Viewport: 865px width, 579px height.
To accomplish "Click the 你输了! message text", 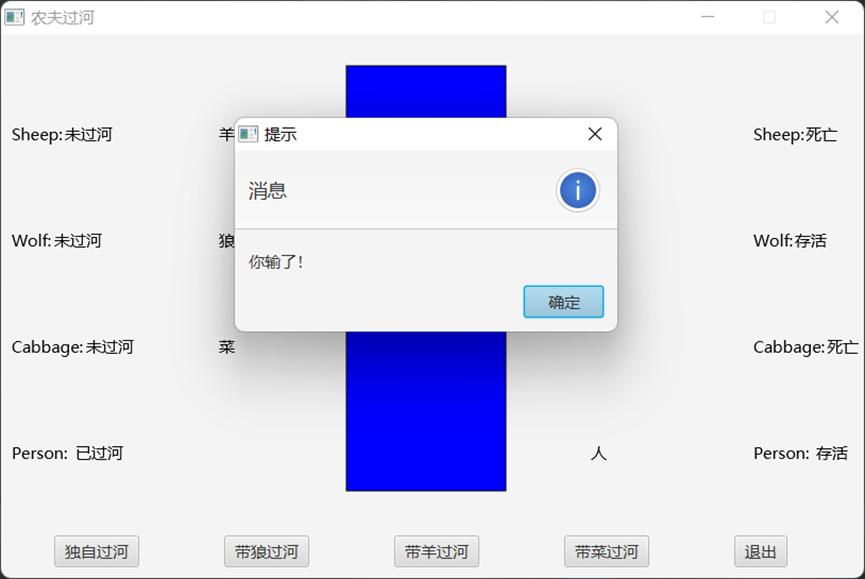I will [x=275, y=262].
